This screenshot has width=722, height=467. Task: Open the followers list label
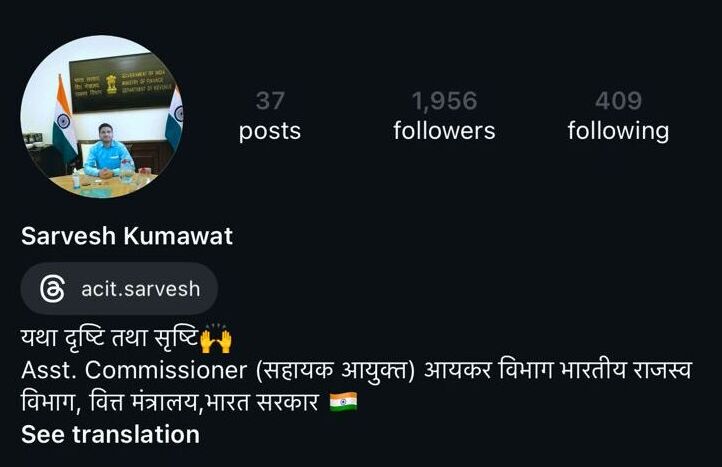[444, 131]
